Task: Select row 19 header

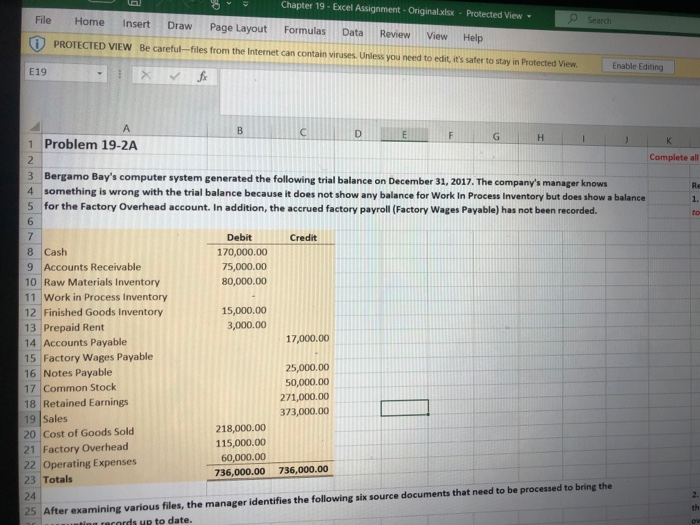Action: 30,419
